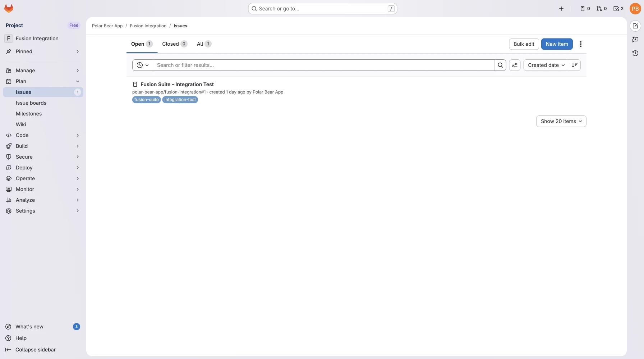The height and width of the screenshot is (359, 644).
Task: Click the Bulk edit button
Action: coord(524,44)
